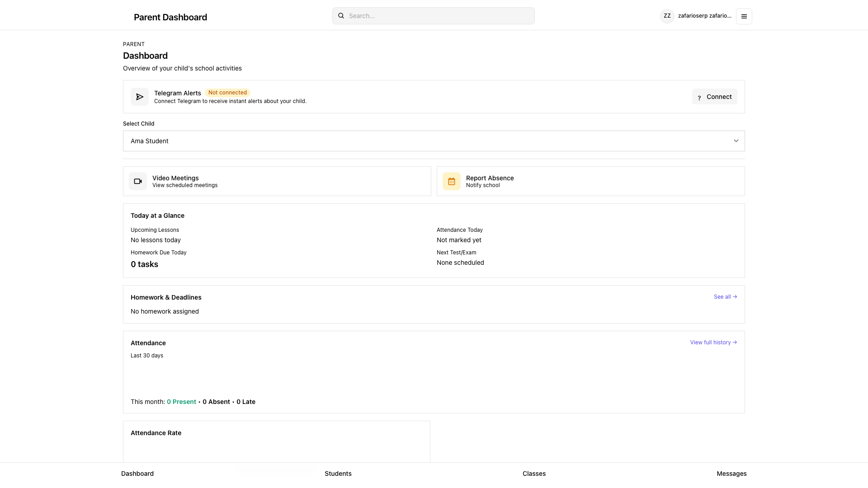The width and height of the screenshot is (868, 488).
Task: Click the 0 Absent attendance count
Action: click(x=216, y=402)
